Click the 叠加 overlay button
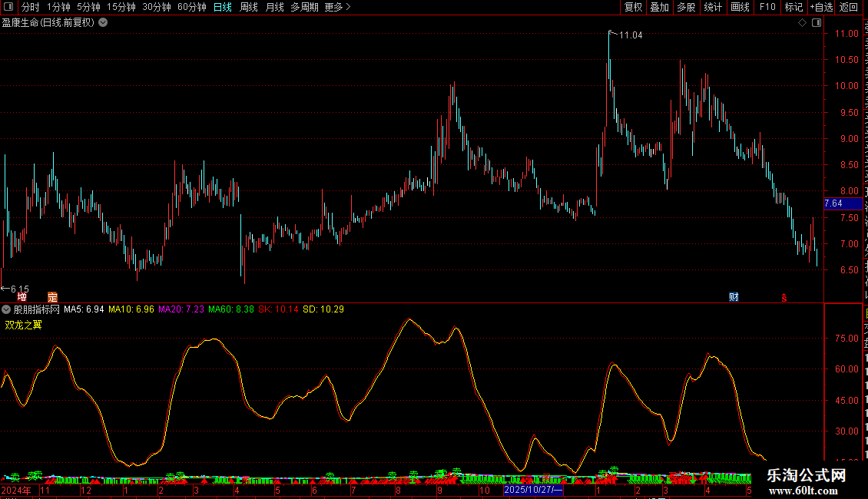This screenshot has height=499, width=868. coord(659,7)
